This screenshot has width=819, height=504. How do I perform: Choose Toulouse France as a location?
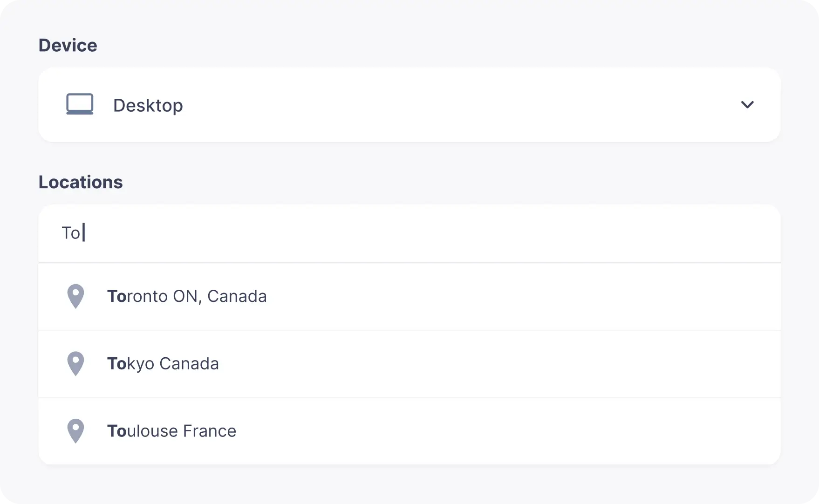pyautogui.click(x=172, y=431)
